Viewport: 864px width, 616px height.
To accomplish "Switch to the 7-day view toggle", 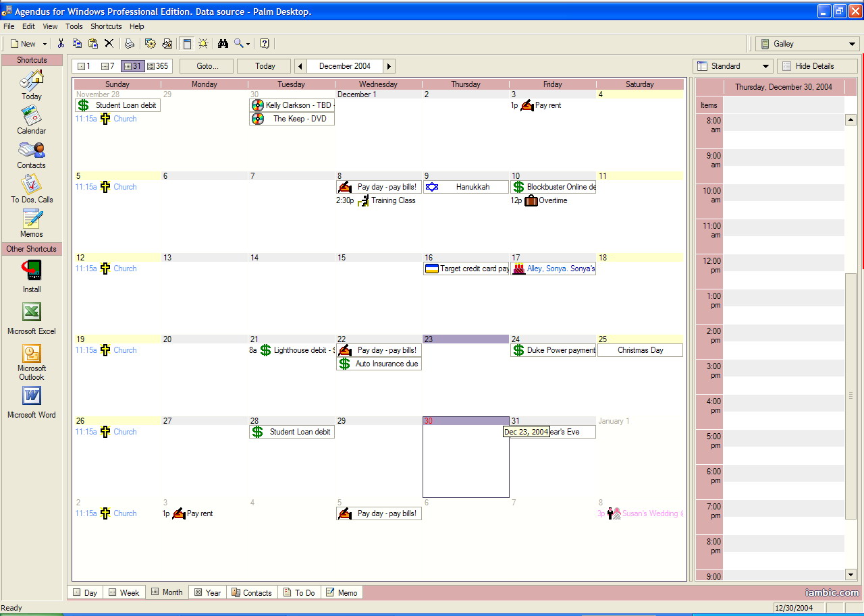I will (x=104, y=65).
